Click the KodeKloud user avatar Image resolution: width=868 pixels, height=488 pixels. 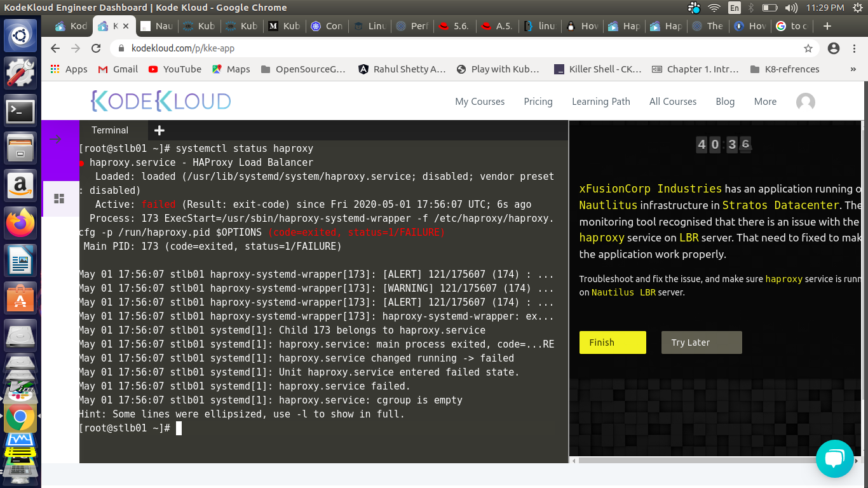pyautogui.click(x=805, y=102)
